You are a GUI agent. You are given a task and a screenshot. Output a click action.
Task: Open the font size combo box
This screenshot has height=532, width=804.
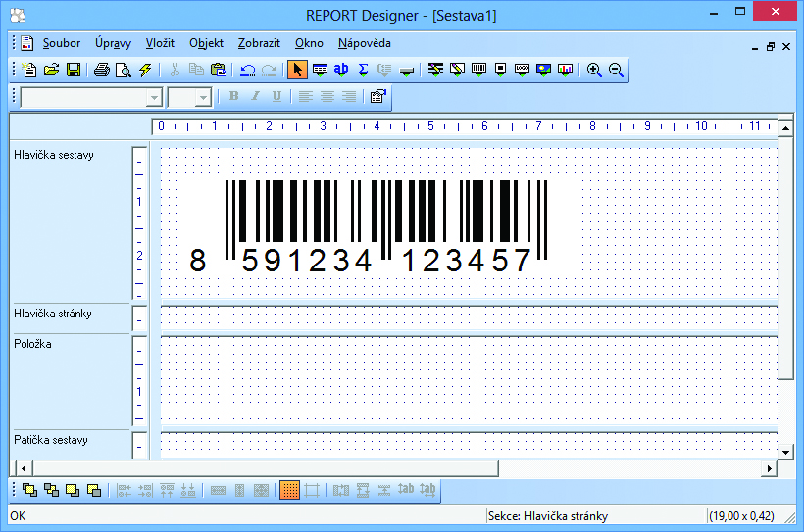click(189, 97)
